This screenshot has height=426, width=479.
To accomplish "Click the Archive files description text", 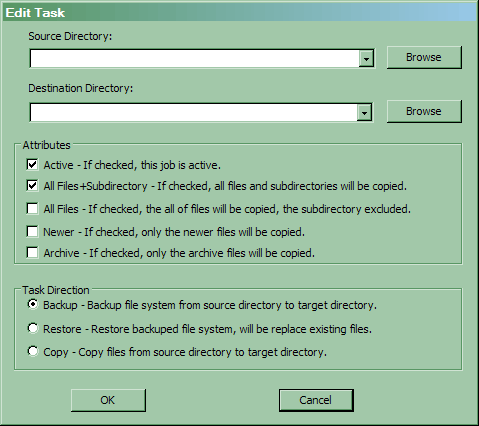I will (x=179, y=253).
